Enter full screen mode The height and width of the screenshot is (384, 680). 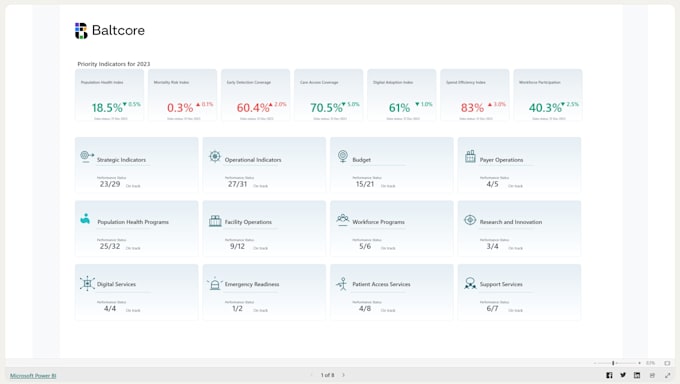click(x=667, y=375)
